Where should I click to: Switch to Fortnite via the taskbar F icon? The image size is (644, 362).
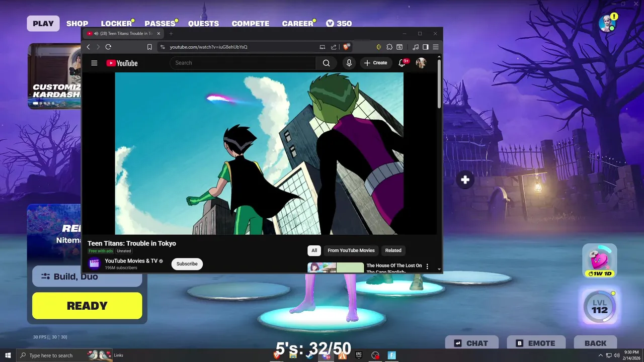(391, 355)
